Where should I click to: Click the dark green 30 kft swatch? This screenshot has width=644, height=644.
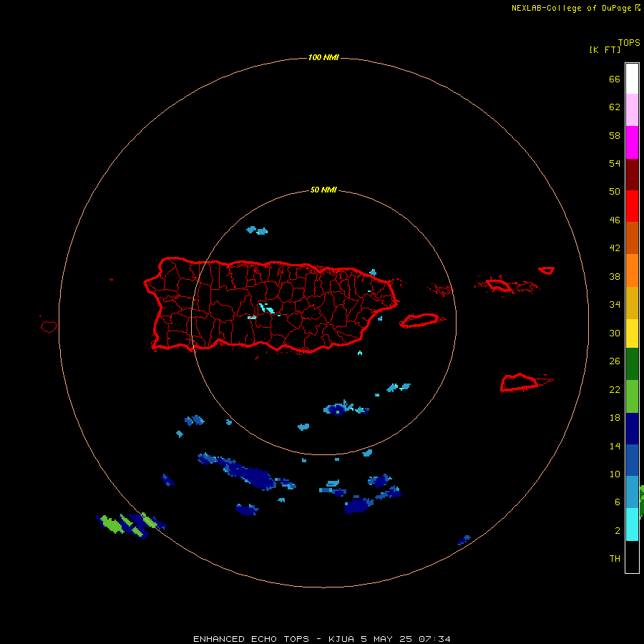click(x=632, y=364)
